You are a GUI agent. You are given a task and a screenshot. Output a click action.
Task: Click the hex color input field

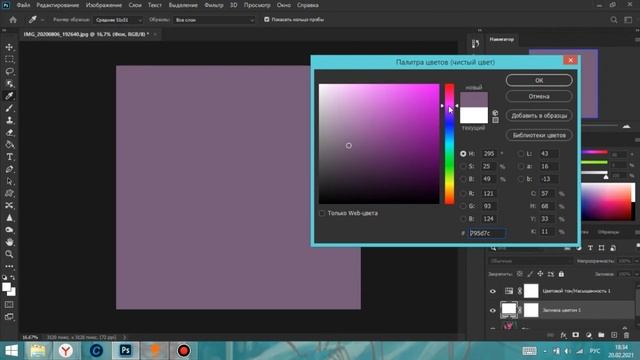[487, 233]
